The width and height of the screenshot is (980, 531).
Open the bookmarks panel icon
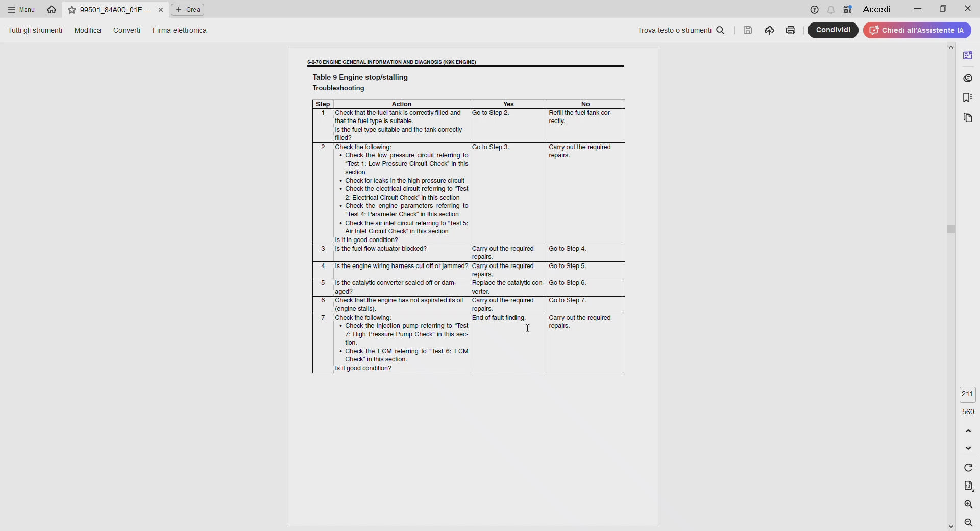968,98
